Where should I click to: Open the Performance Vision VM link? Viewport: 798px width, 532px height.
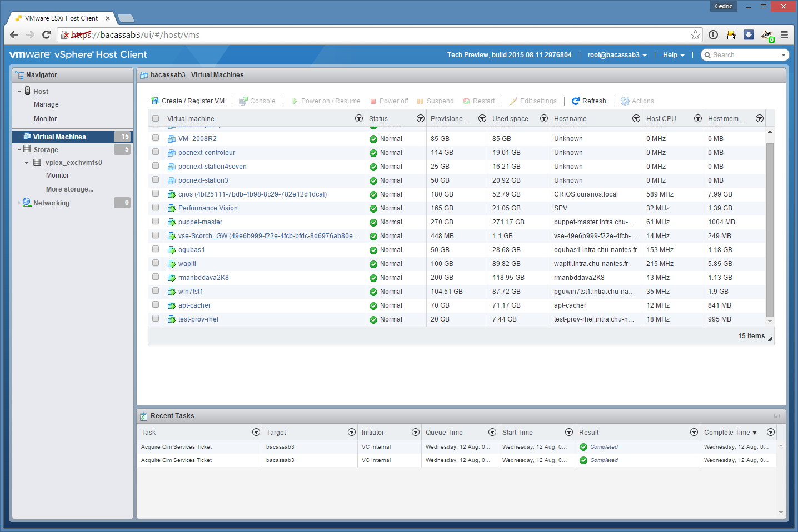pos(208,208)
